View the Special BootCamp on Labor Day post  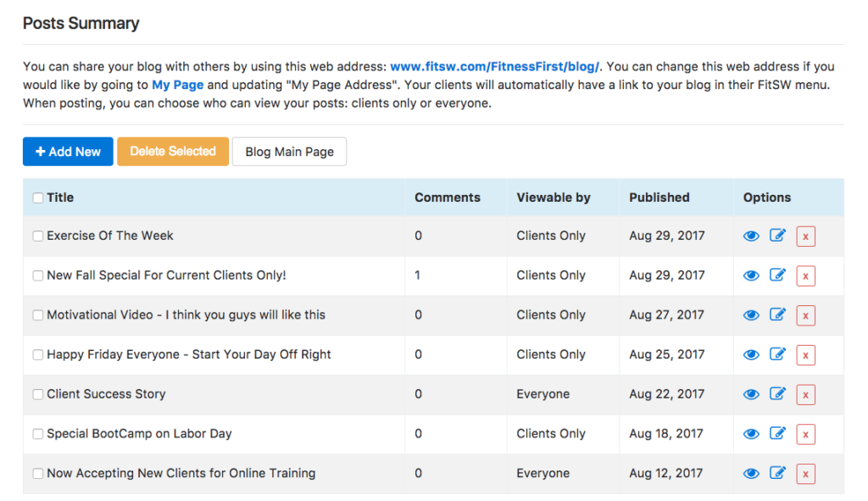tap(751, 434)
